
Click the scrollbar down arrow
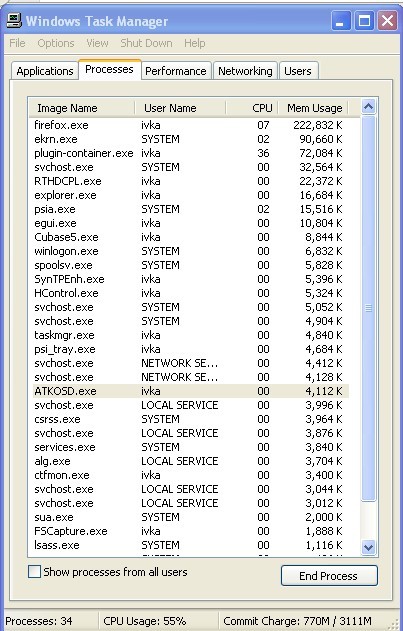tap(368, 547)
